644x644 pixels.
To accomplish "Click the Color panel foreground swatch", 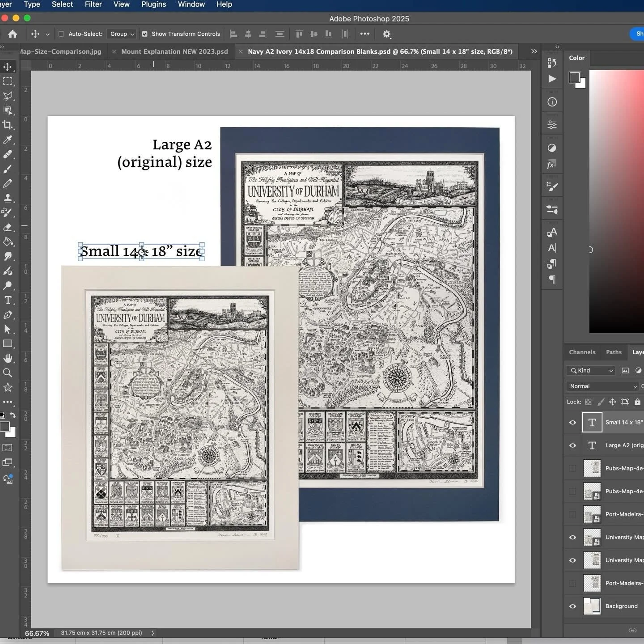I will pos(575,77).
